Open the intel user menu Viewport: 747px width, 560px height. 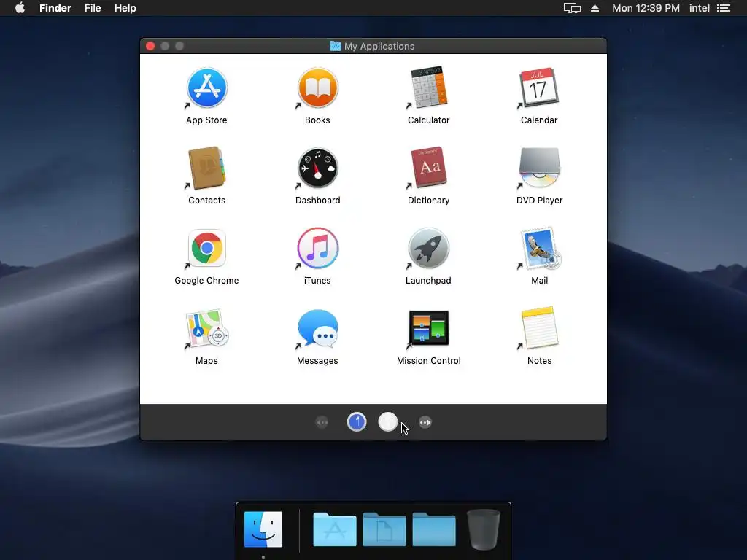click(x=700, y=8)
